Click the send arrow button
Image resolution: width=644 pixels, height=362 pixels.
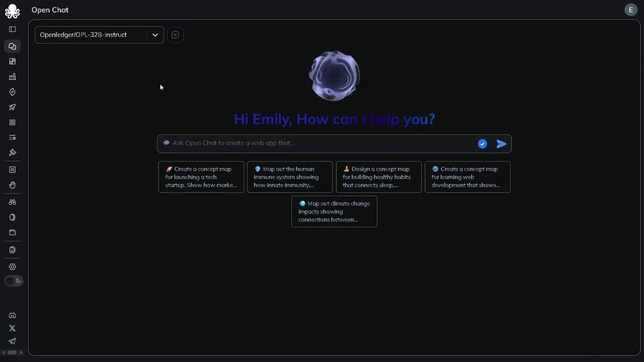tap(501, 144)
